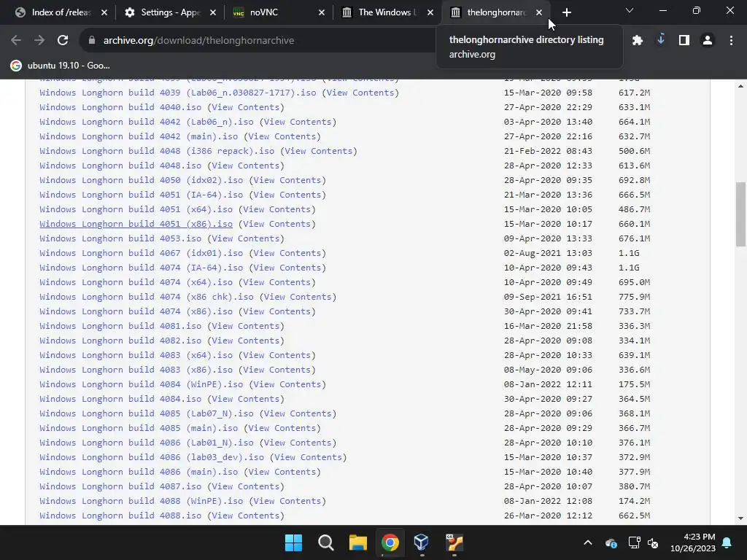Open OneDrive cloud tray icon
747x560 pixels.
point(611,542)
